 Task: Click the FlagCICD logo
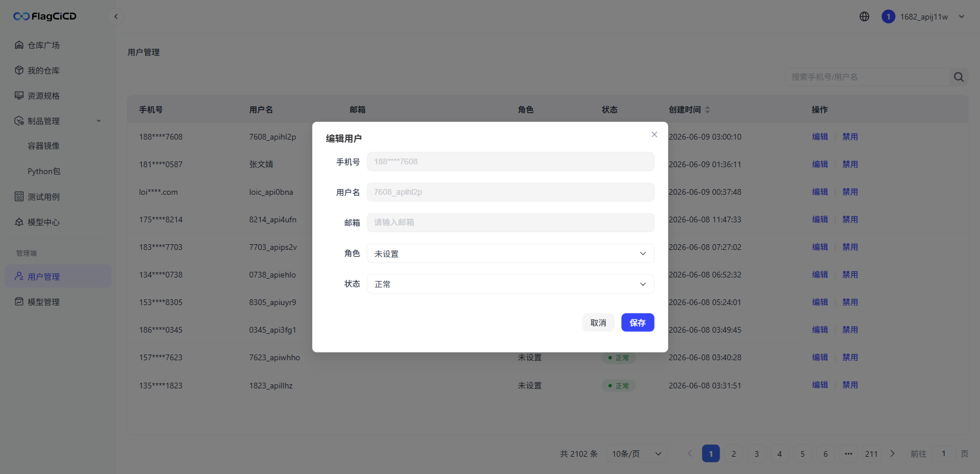click(x=45, y=16)
